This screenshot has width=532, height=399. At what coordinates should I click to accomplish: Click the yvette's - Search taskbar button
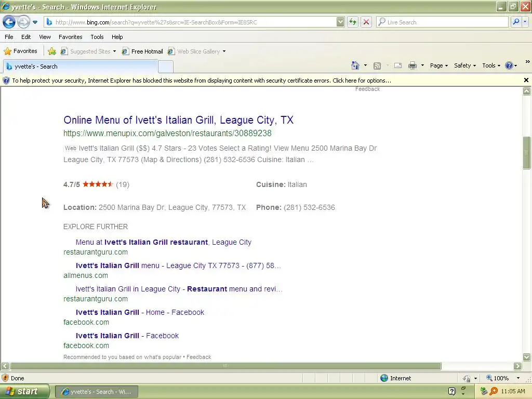(96, 392)
